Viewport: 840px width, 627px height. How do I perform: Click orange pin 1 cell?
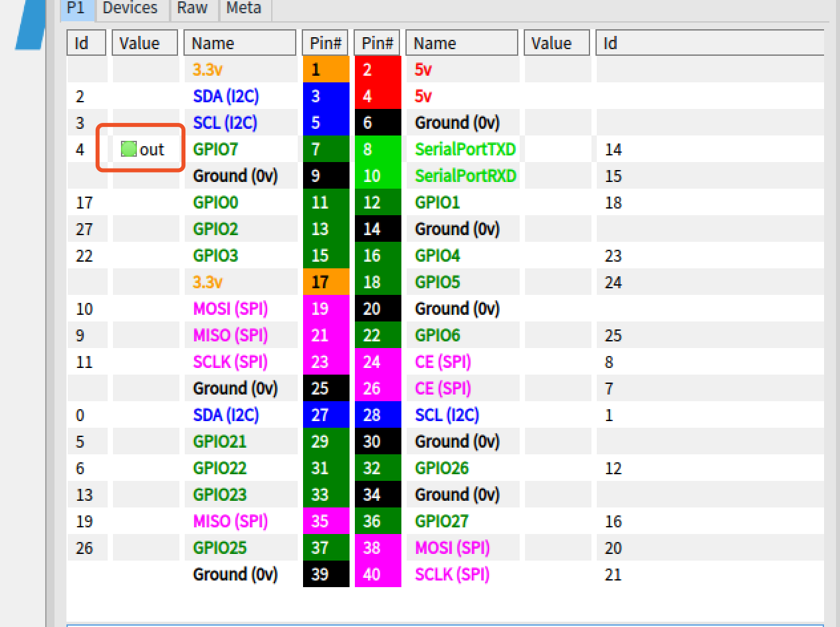[326, 69]
